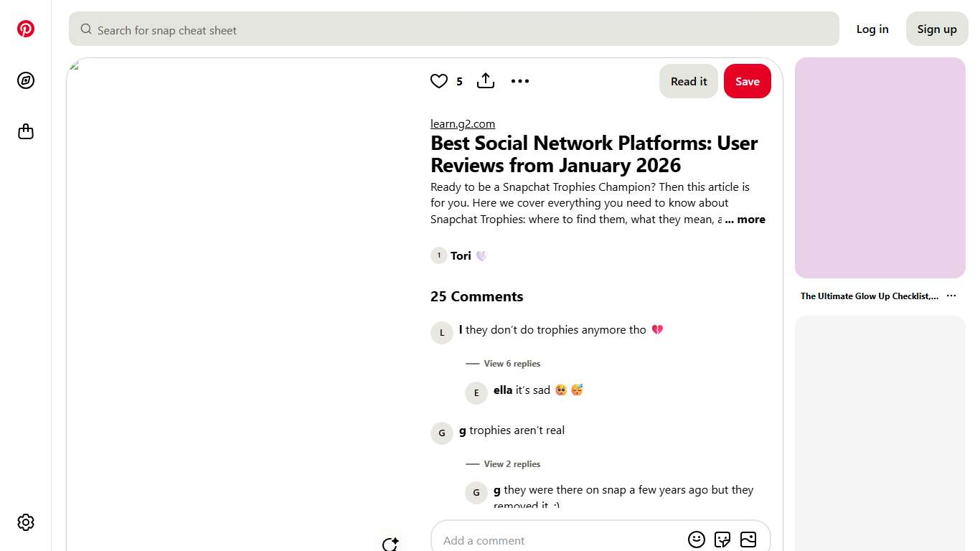Expand the description with the more link
The image size is (980, 551).
[745, 219]
